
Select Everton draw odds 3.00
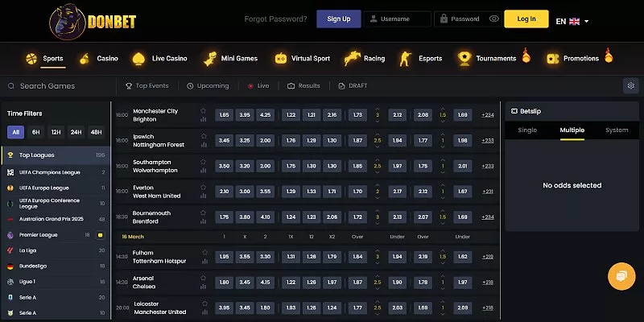(x=245, y=192)
